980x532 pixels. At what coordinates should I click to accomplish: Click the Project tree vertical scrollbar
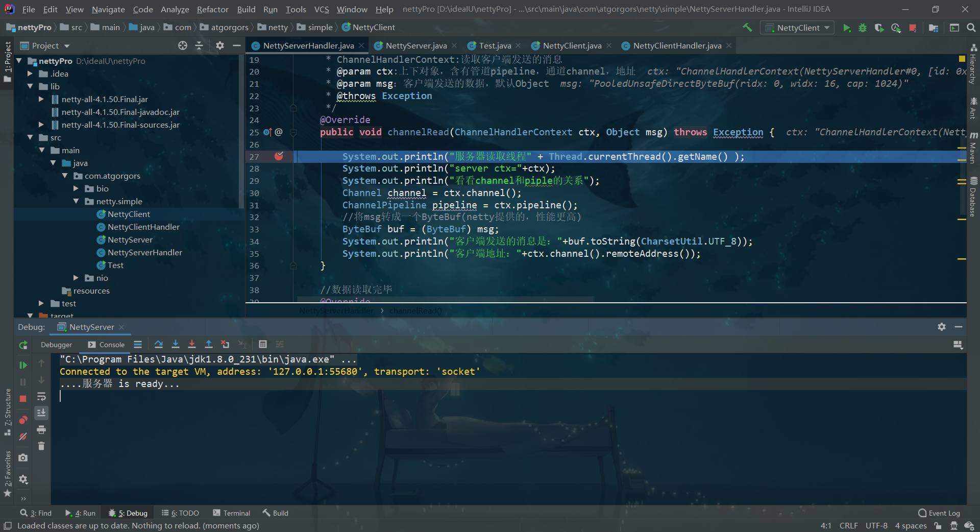241,131
